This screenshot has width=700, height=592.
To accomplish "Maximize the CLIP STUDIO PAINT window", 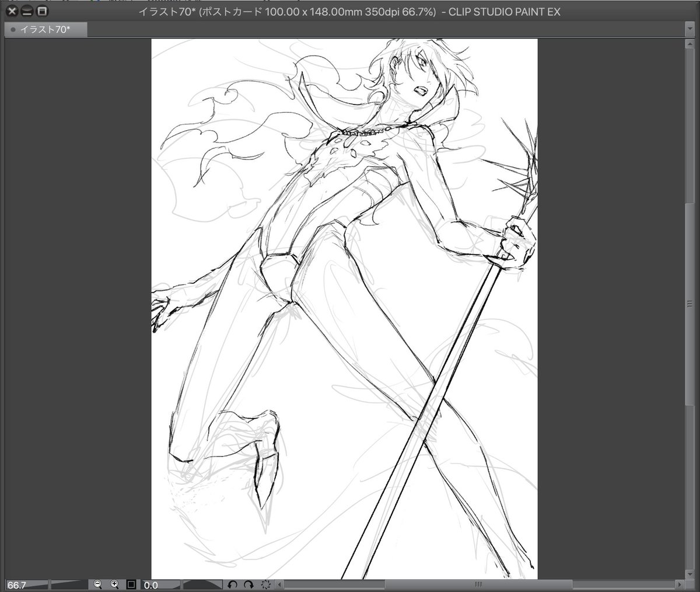I will tap(42, 11).
